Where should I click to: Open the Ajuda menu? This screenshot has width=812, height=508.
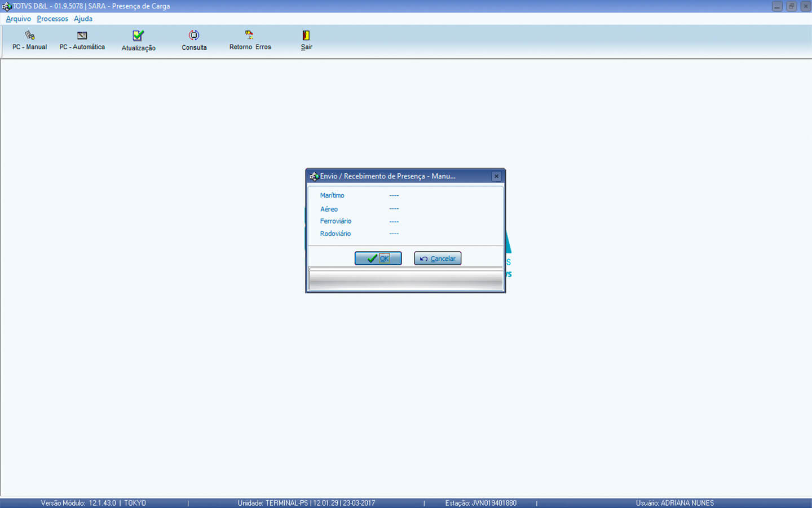click(x=83, y=19)
